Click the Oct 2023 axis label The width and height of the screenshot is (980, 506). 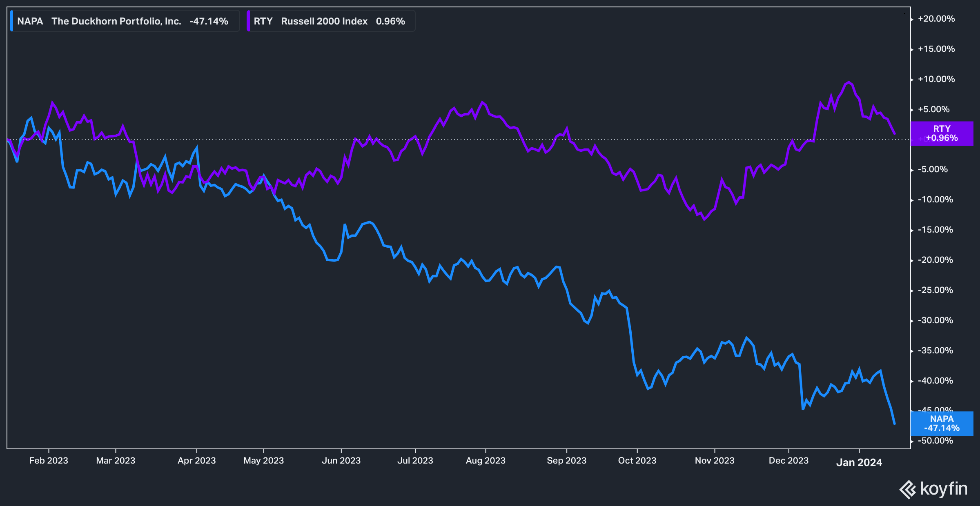point(637,461)
